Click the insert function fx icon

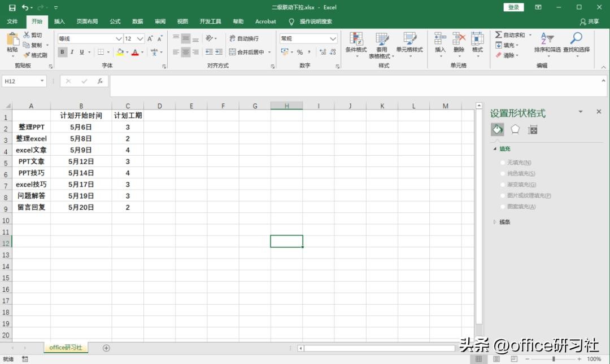[x=100, y=81]
